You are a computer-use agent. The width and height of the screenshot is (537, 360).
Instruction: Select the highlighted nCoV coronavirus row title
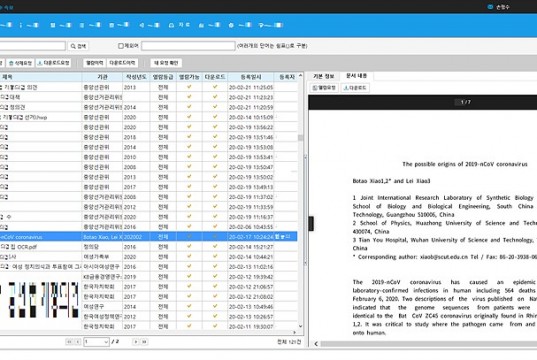(21, 237)
